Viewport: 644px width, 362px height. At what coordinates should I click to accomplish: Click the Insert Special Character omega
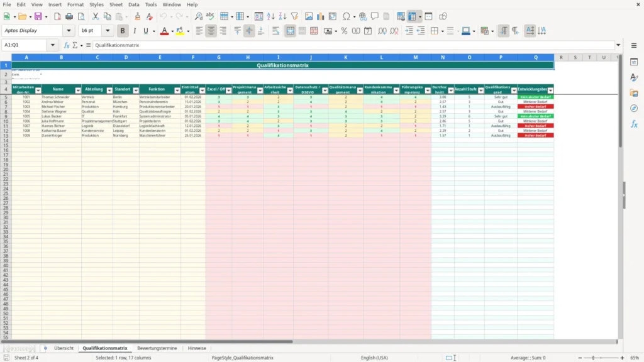pos(347,16)
